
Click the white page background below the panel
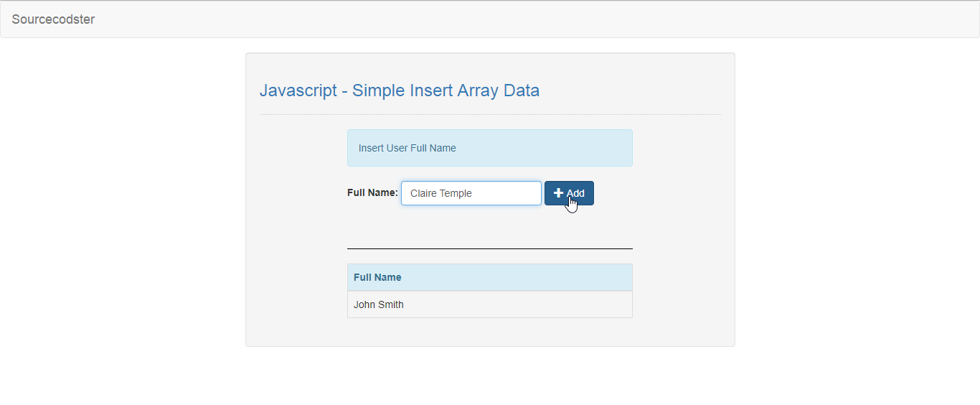coord(489,377)
